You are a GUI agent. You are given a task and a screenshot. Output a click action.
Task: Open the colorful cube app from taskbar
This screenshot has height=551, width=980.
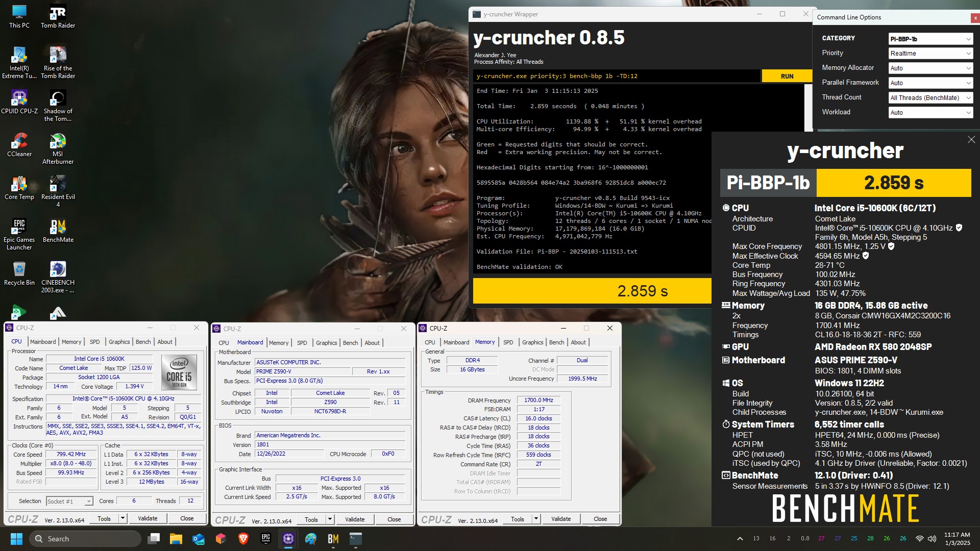[220, 539]
